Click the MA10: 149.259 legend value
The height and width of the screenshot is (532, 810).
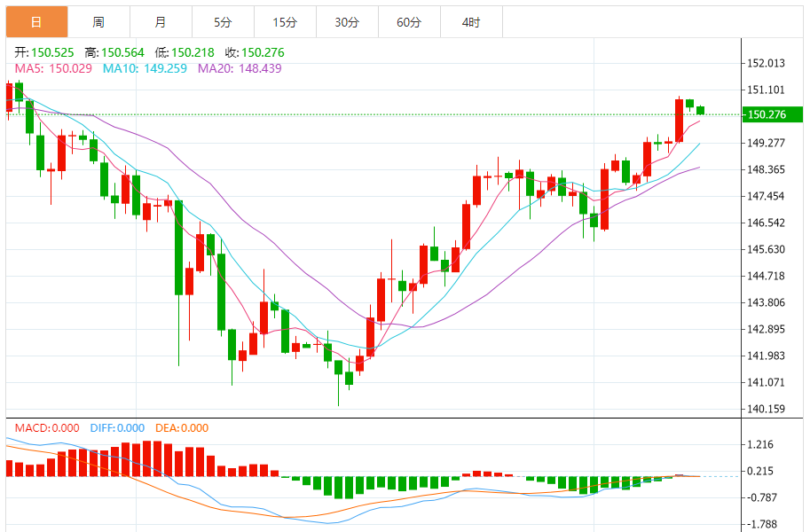(145, 68)
